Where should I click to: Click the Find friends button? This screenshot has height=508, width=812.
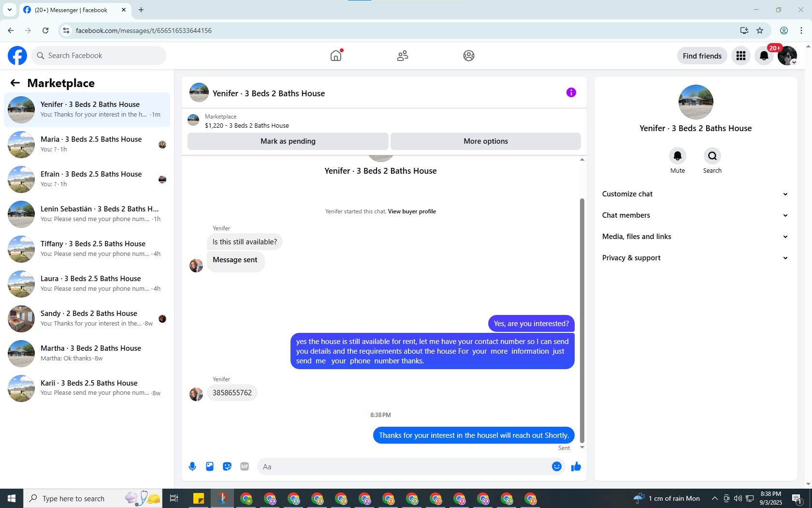702,56
